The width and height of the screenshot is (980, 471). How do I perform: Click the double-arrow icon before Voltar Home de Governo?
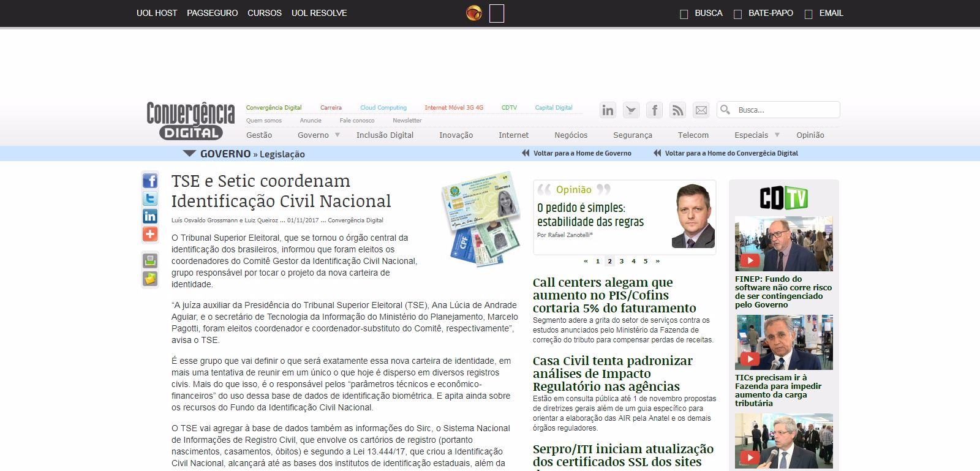[x=526, y=153]
